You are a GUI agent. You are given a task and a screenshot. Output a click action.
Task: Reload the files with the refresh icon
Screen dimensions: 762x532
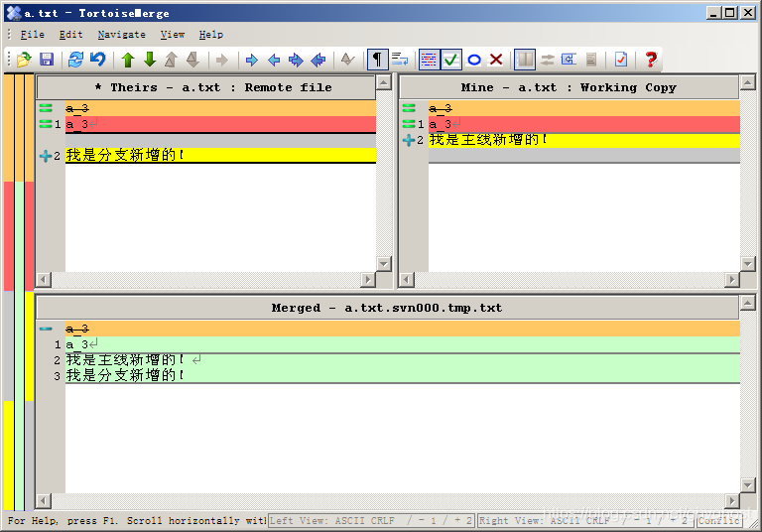(75, 60)
